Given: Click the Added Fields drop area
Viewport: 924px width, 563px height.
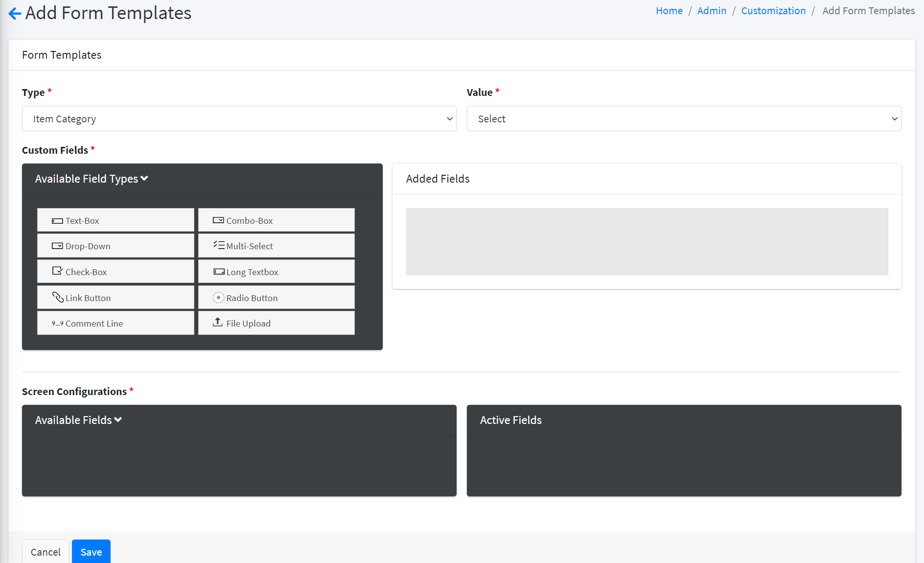Looking at the screenshot, I should 647,241.
